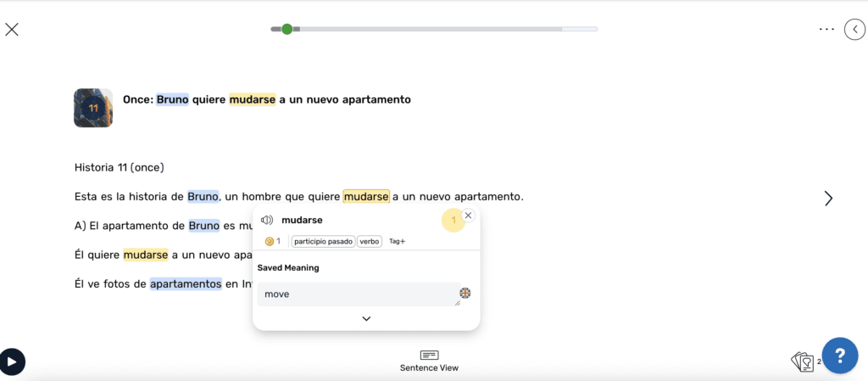Click the yellow status 1 circle

[x=453, y=221]
